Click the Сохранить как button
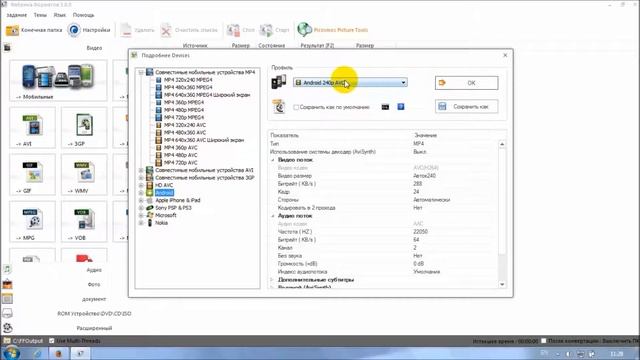This screenshot has width=640, height=360. 467,107
